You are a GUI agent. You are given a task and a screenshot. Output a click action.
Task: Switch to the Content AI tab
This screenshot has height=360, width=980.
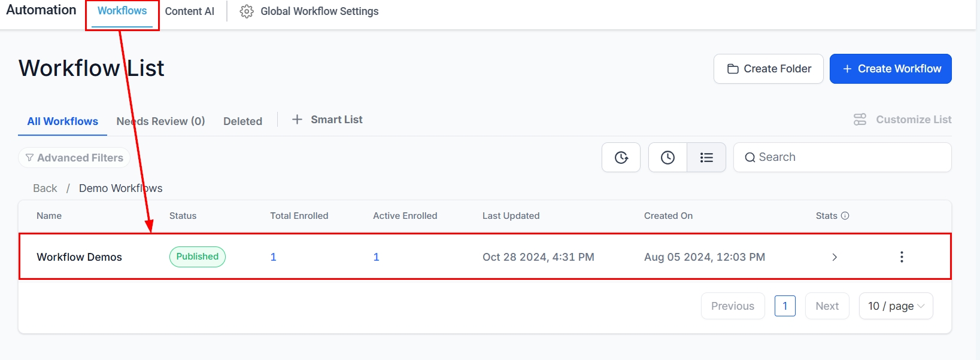(x=189, y=11)
